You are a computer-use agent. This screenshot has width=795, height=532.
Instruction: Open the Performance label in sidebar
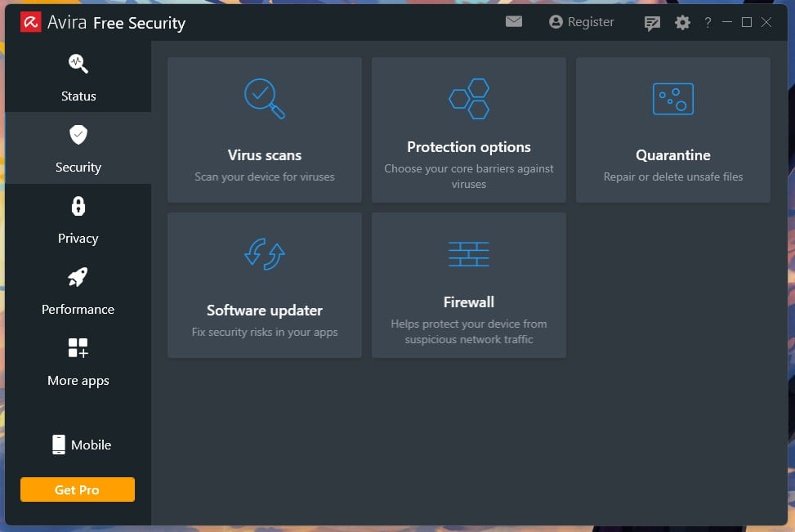click(x=78, y=310)
